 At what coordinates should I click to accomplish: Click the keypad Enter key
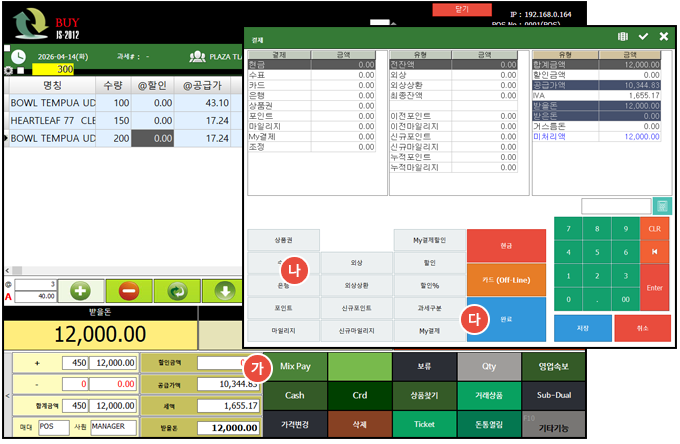pyautogui.click(x=654, y=287)
